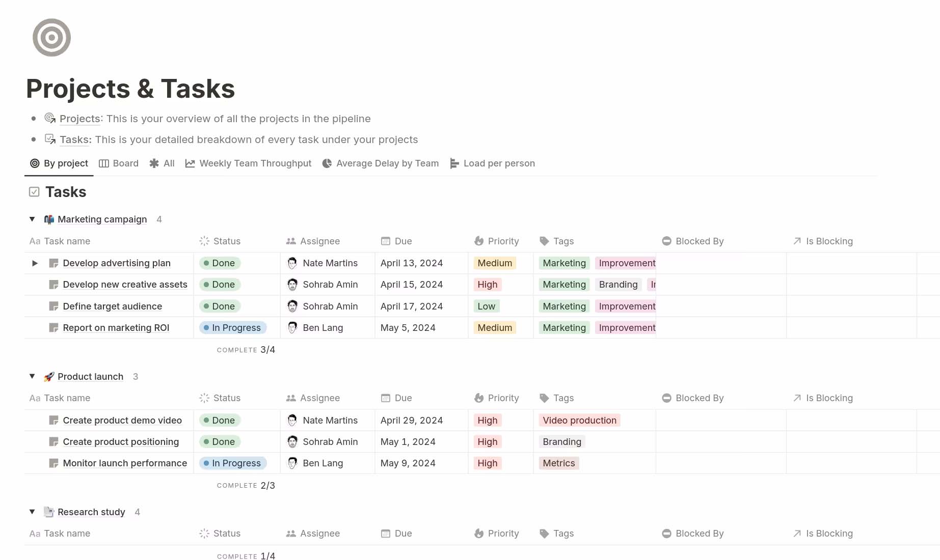The image size is (940, 560).
Task: Expand the Develop advertising plan subtasks
Action: coord(35,263)
